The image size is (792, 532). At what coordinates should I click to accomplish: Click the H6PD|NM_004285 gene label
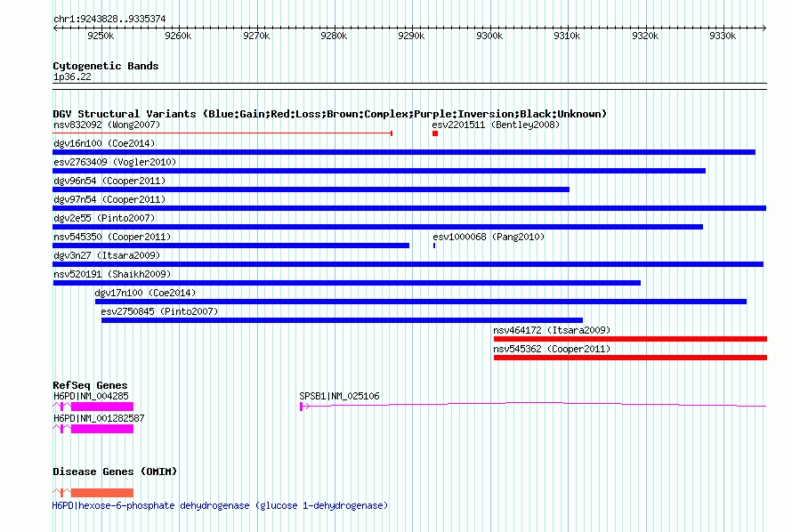tap(91, 396)
